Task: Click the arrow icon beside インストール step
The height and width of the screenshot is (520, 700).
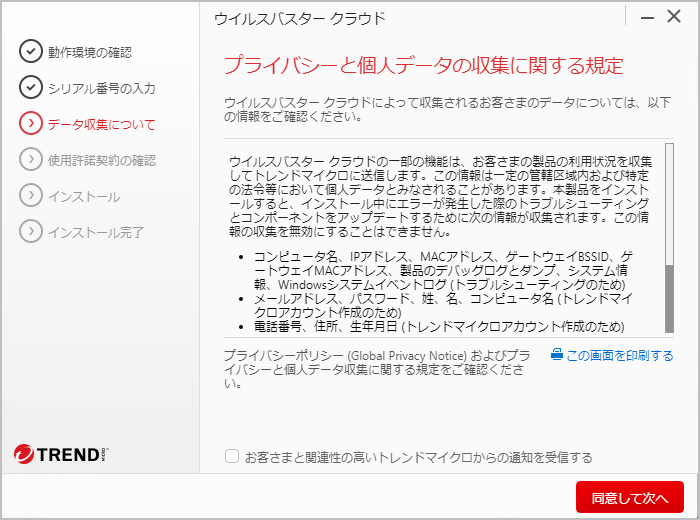Action: point(30,195)
